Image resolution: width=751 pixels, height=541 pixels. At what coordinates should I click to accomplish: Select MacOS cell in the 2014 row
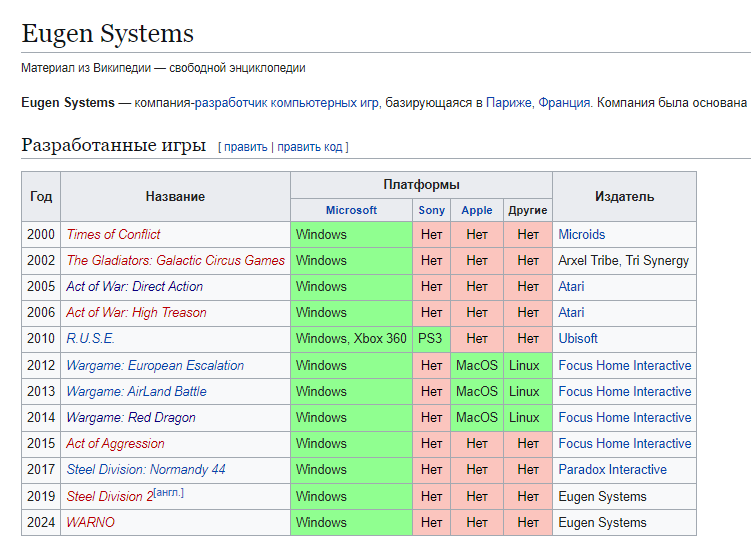click(x=477, y=417)
